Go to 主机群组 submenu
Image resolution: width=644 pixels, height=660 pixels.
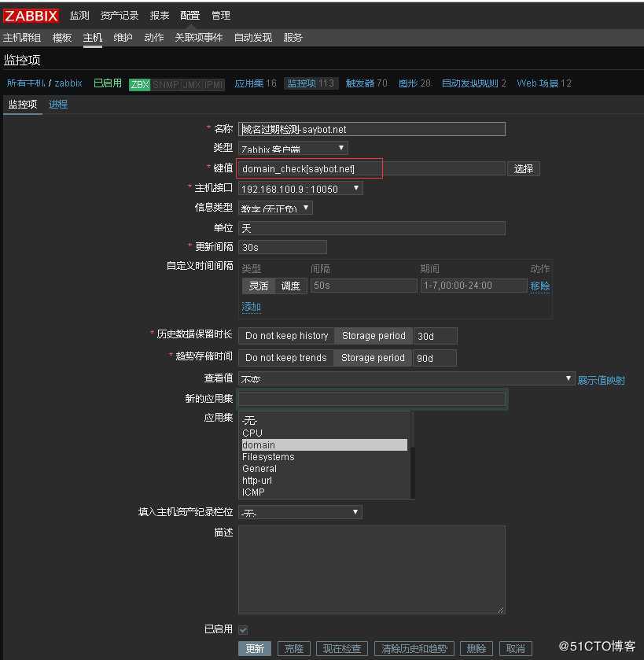click(x=22, y=38)
